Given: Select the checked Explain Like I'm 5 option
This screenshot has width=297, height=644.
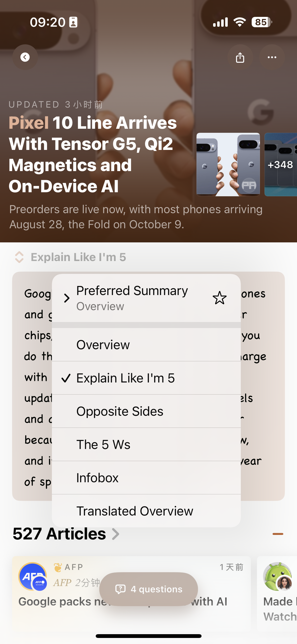Looking at the screenshot, I should pyautogui.click(x=146, y=378).
